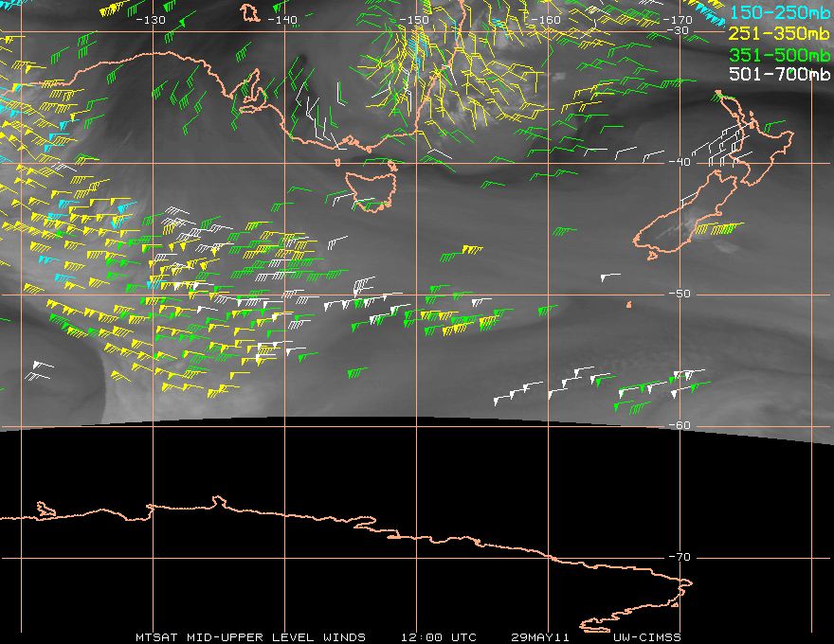Click the -30 latitude label
The image size is (834, 644).
click(x=678, y=30)
